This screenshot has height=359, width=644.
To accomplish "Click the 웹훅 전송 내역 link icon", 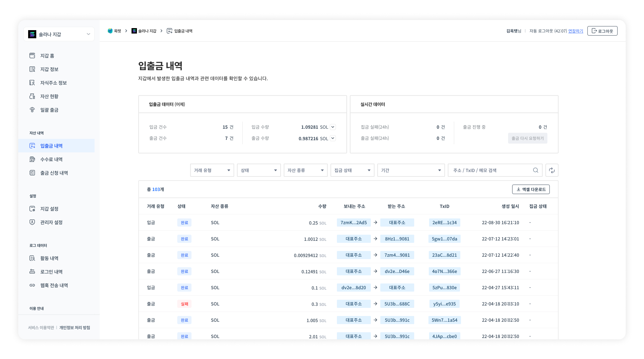I will coord(32,285).
